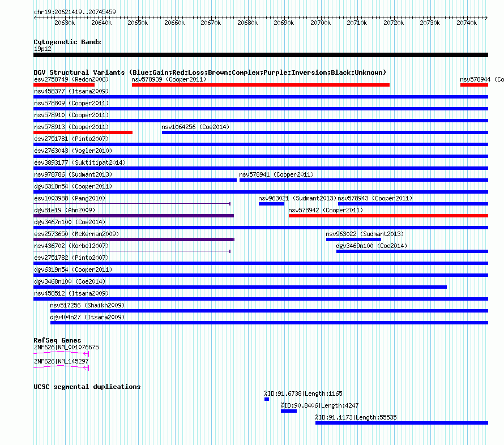Click dgv81e19 (Ahn2009) label
The image size is (504, 445).
[x=65, y=210]
